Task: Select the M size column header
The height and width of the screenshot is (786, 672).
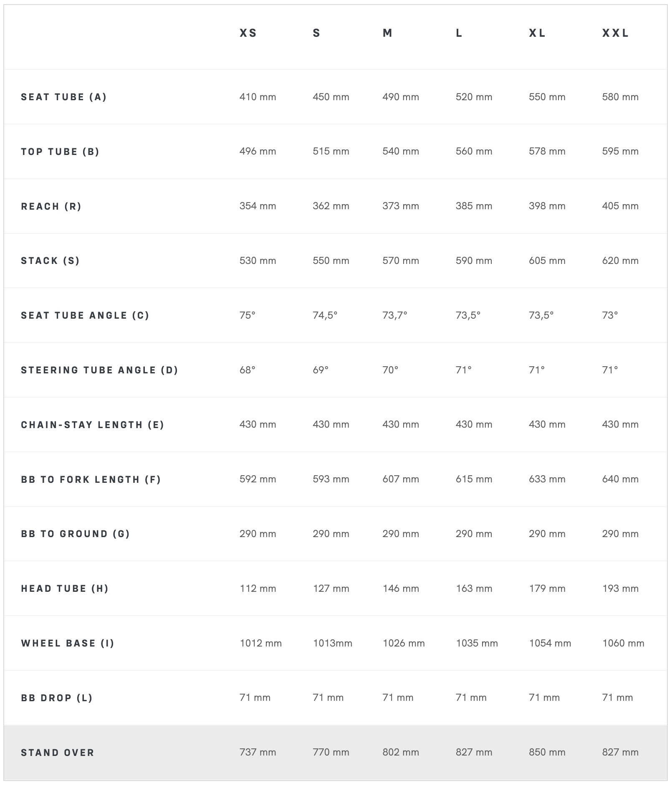Action: pos(387,33)
